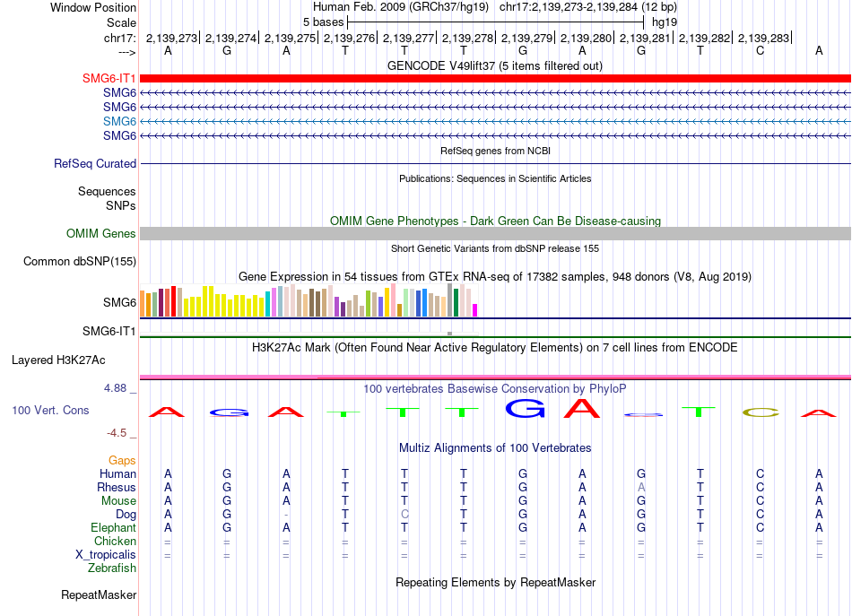852x616 pixels.
Task: Click the 100 Vert. Cons label
Action: point(50,410)
